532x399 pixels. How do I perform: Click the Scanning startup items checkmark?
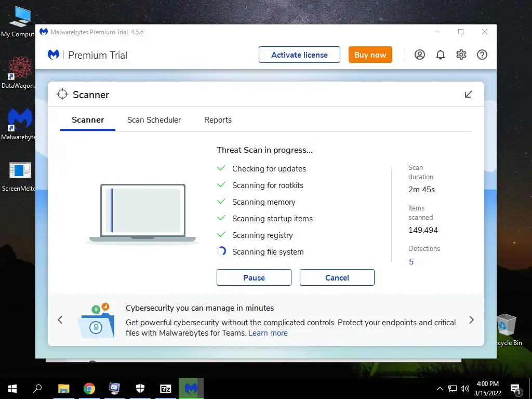[221, 218]
